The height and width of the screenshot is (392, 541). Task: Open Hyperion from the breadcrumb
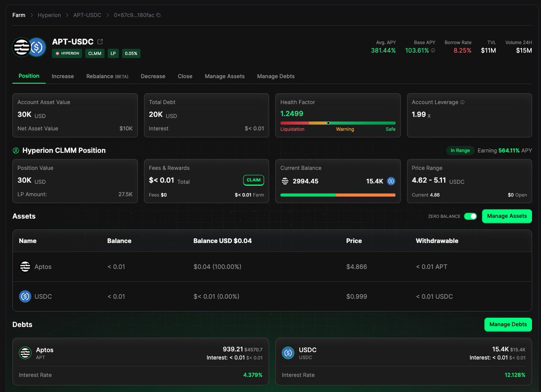[49, 15]
